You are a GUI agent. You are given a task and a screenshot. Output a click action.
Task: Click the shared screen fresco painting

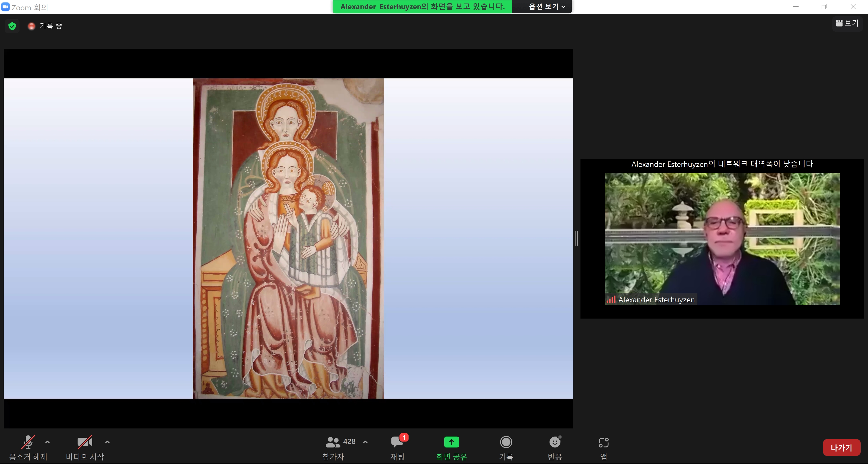click(288, 239)
